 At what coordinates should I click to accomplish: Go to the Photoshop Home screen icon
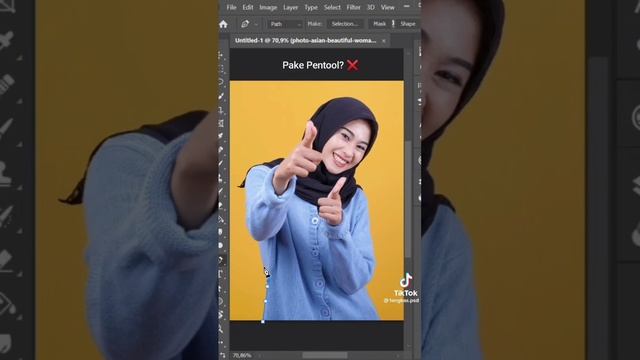[223, 24]
